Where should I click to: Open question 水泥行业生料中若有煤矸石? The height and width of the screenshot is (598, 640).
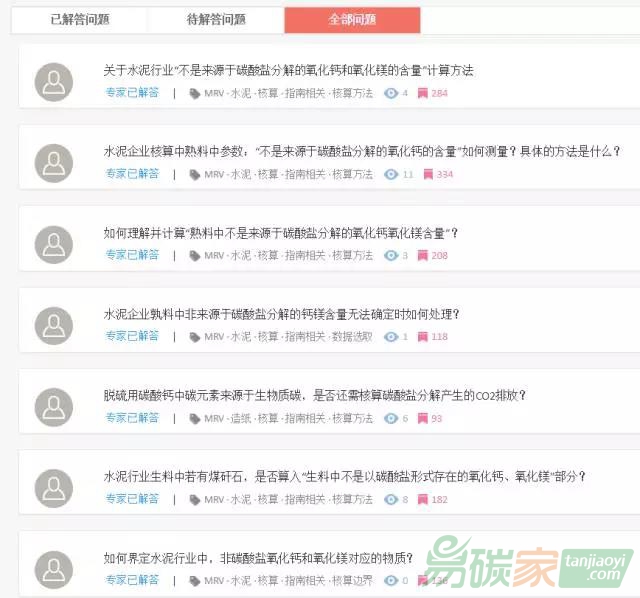tap(344, 476)
